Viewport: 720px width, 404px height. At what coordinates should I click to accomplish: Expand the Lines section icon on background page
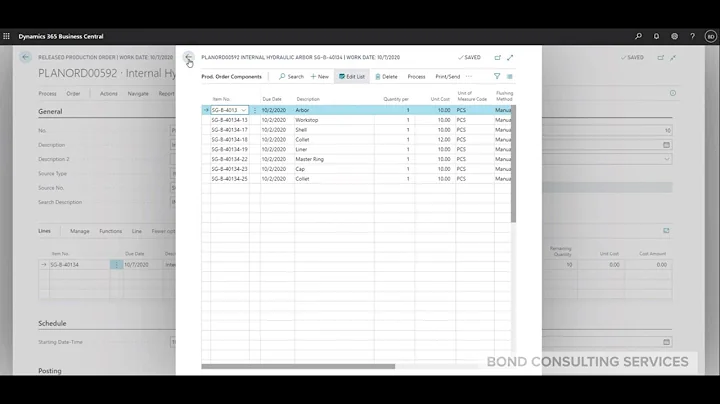(666, 231)
